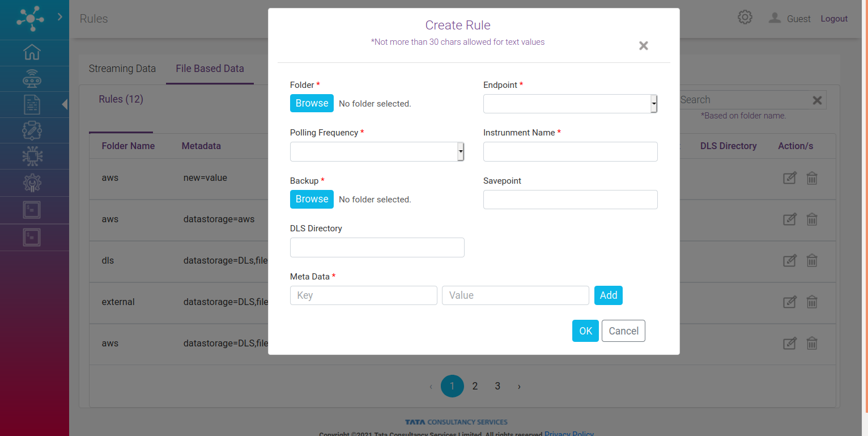This screenshot has width=868, height=436.
Task: Click the Logout link
Action: pos(834,19)
